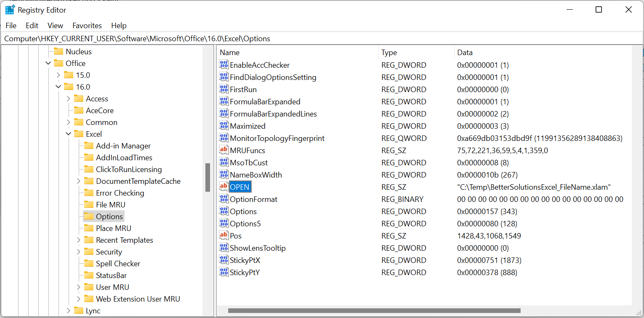The image size is (644, 318).
Task: Click the FormulaBarExpanded value icon
Action: point(224,101)
